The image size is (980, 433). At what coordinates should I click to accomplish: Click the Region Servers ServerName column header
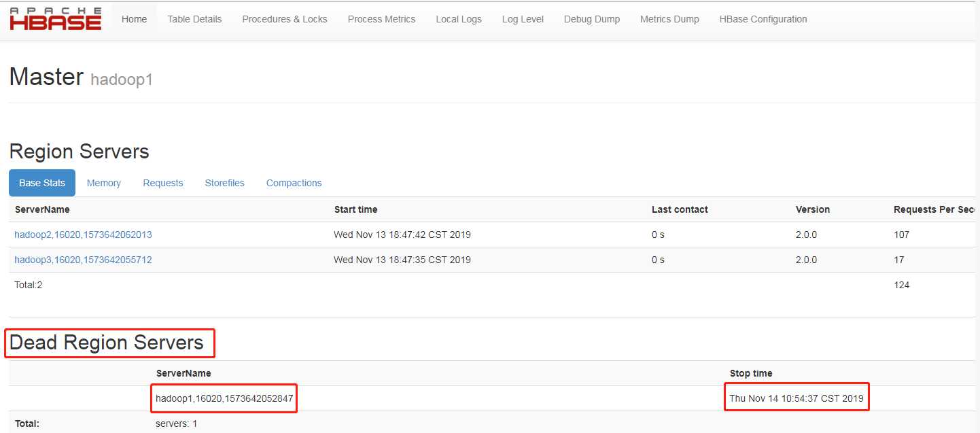(x=42, y=209)
